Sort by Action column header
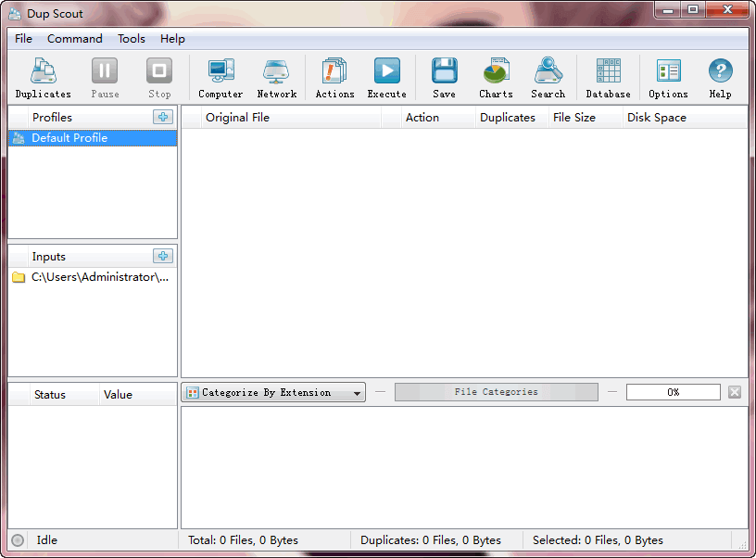756x558 pixels. (438, 117)
